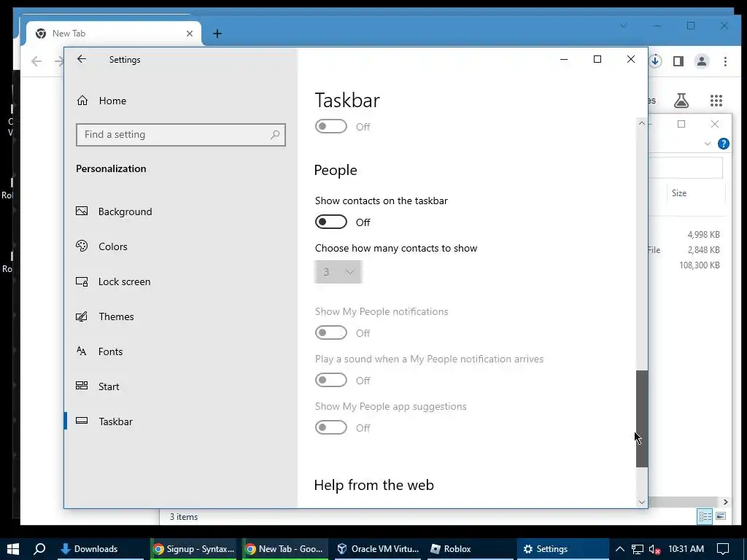
Task: Click the Settings scrollbar down arrow
Action: tap(642, 502)
